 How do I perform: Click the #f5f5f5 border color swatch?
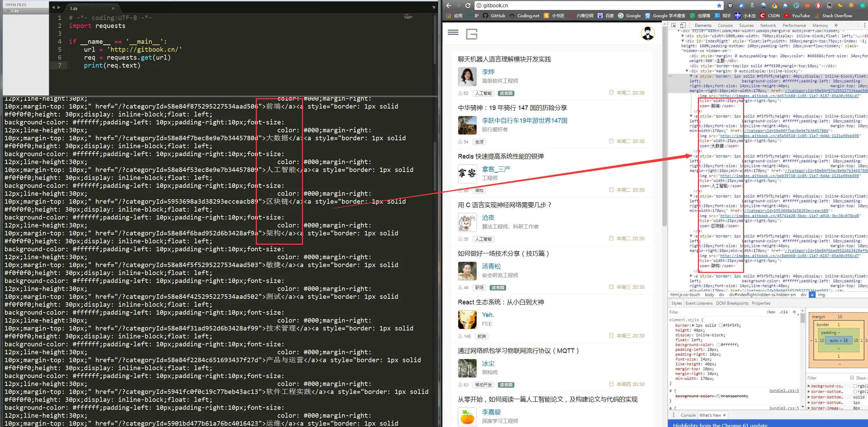(x=720, y=325)
